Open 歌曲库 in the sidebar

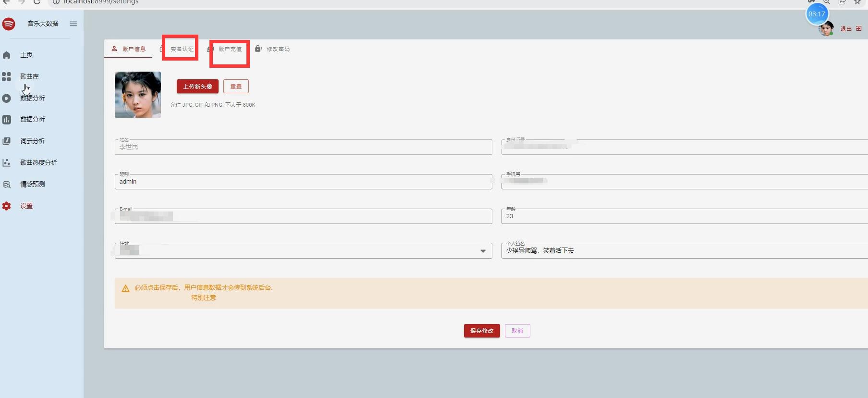coord(29,76)
